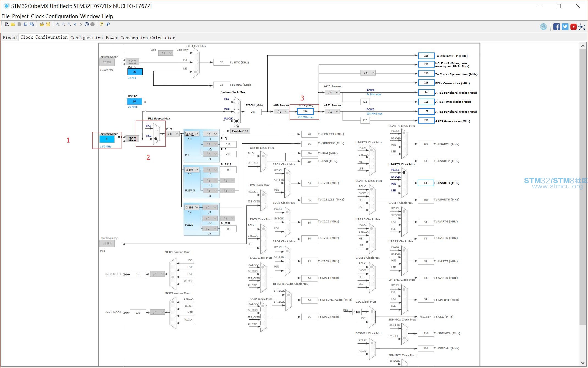Click the info speech-bubble toolbar icon
The height and width of the screenshot is (368, 588).
pos(108,24)
